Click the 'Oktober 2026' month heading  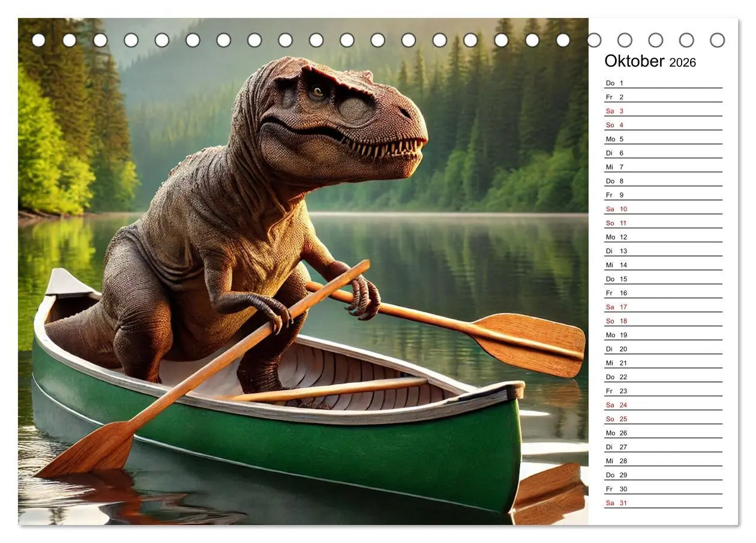pyautogui.click(x=650, y=61)
